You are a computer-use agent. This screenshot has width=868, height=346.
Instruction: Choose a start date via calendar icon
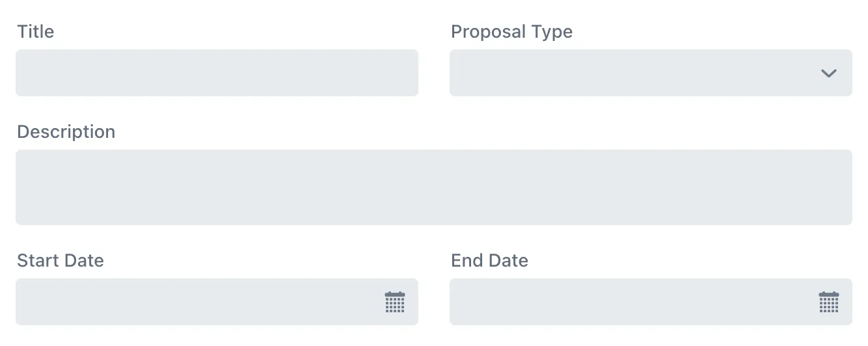pyautogui.click(x=395, y=302)
